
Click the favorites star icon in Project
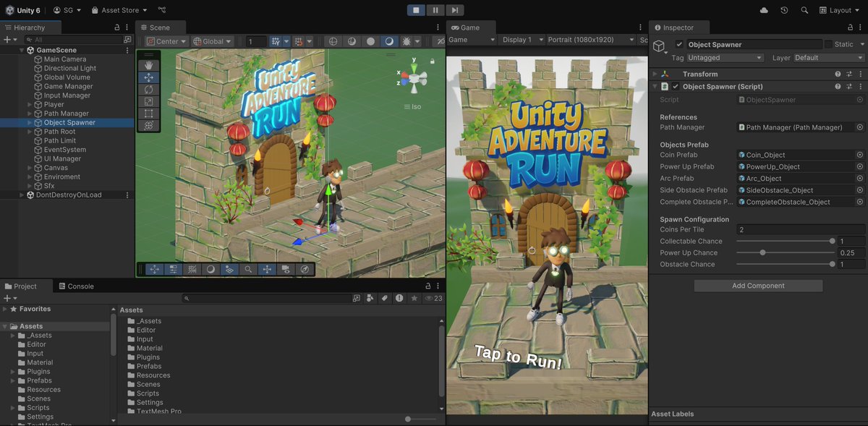(x=414, y=298)
